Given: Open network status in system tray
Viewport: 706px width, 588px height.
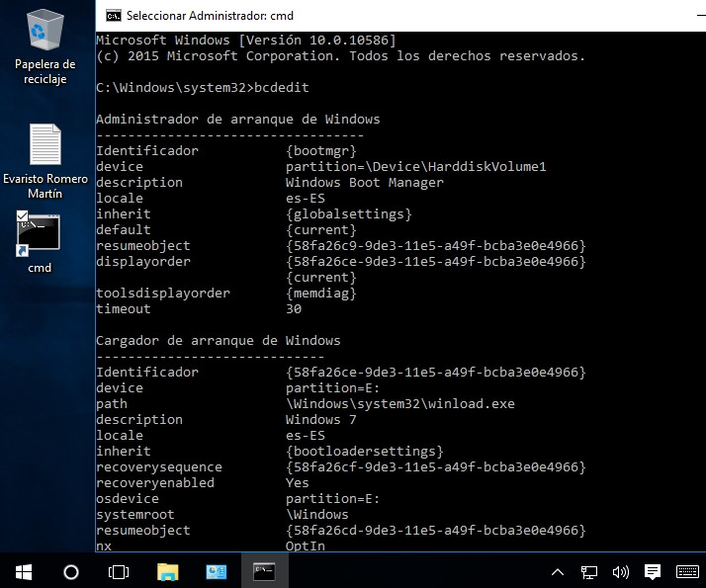Looking at the screenshot, I should pyautogui.click(x=589, y=571).
